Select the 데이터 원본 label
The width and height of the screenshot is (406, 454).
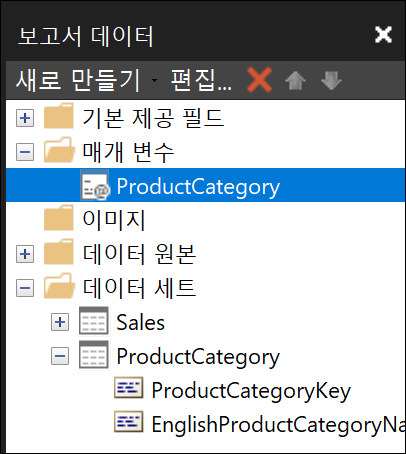[139, 254]
